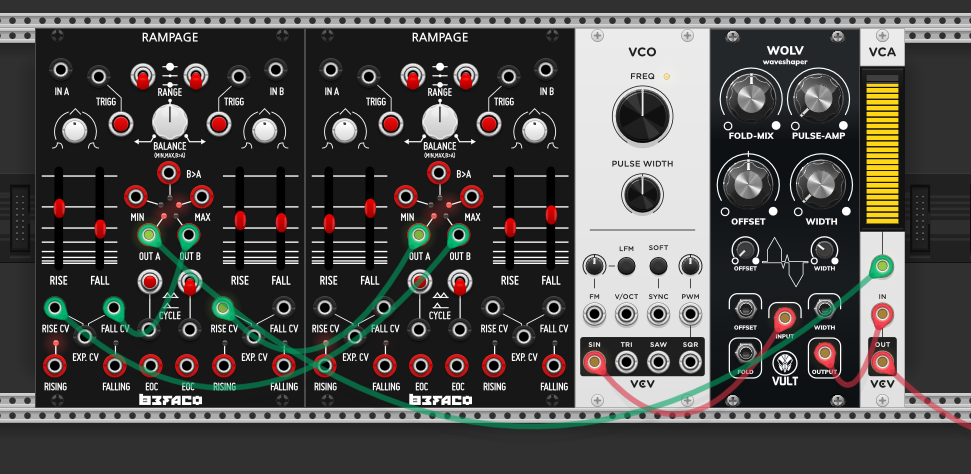Click the VCO SIN output jack

coord(594,361)
